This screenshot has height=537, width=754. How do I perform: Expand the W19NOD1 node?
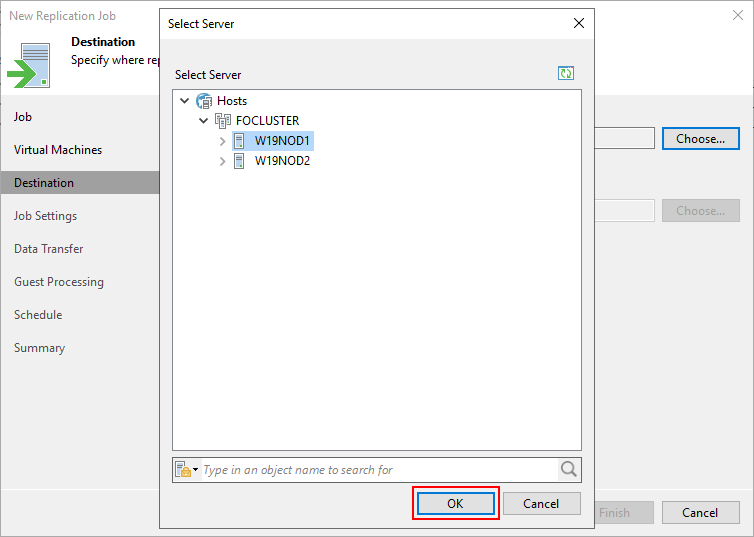click(222, 141)
